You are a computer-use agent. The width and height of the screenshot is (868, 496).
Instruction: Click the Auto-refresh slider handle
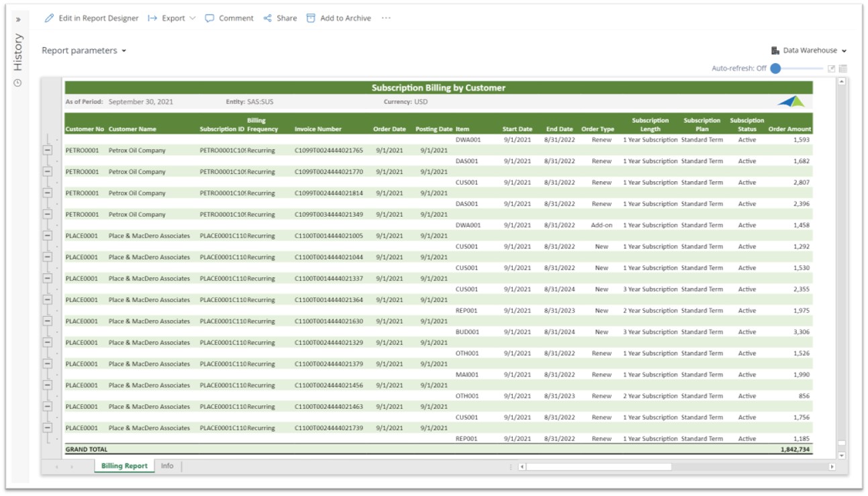coord(775,68)
